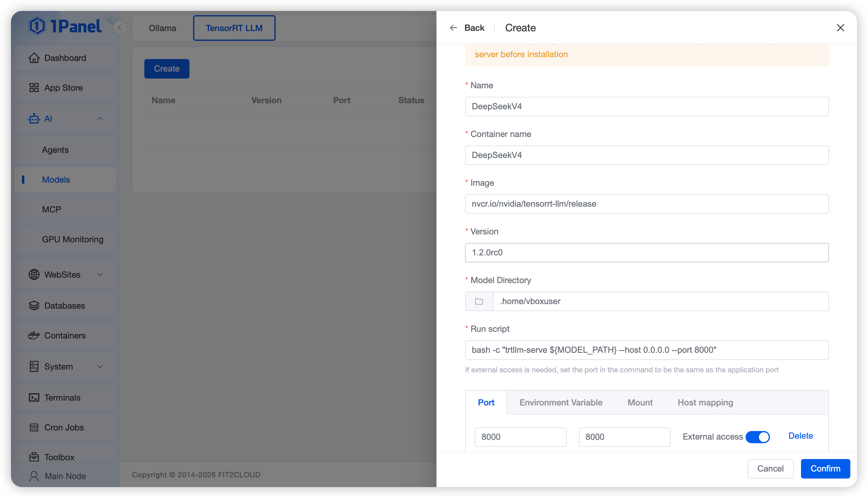Open Terminals from the sidebar icon
868x498 pixels.
click(x=34, y=398)
